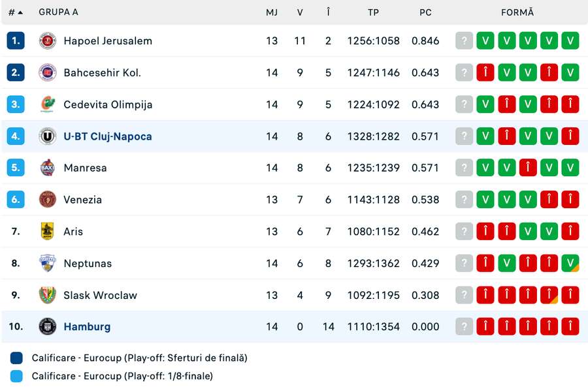Sort standings by MJ matches played
Image resolution: width=588 pixels, height=389 pixels.
click(x=272, y=12)
